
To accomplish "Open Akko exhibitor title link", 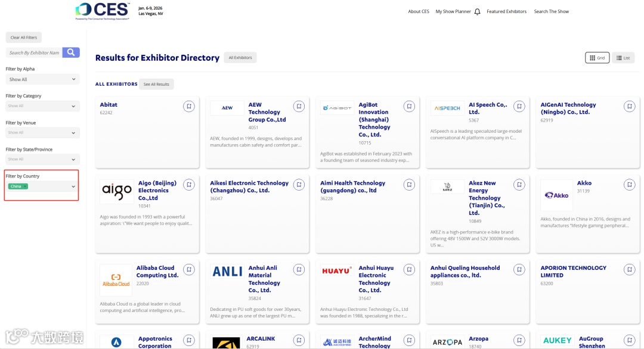I will 584,183.
